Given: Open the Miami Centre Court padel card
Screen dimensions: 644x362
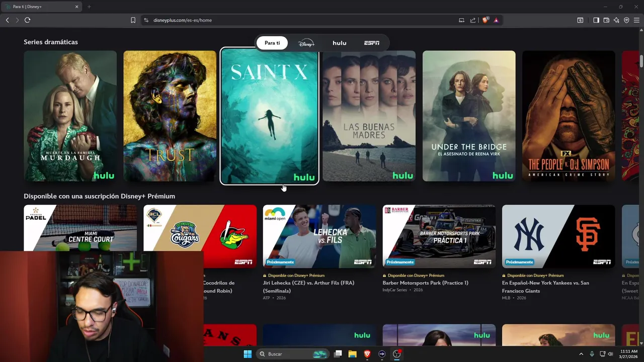Looking at the screenshot, I should click(x=80, y=228).
